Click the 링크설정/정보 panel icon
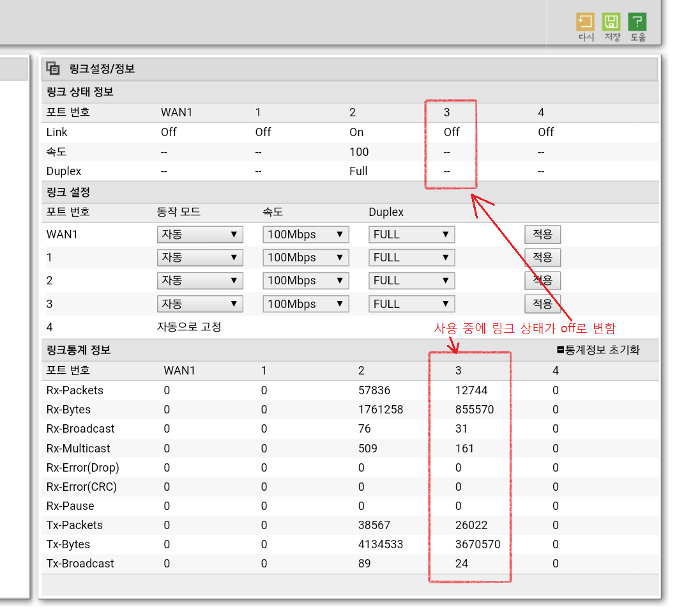 54,68
